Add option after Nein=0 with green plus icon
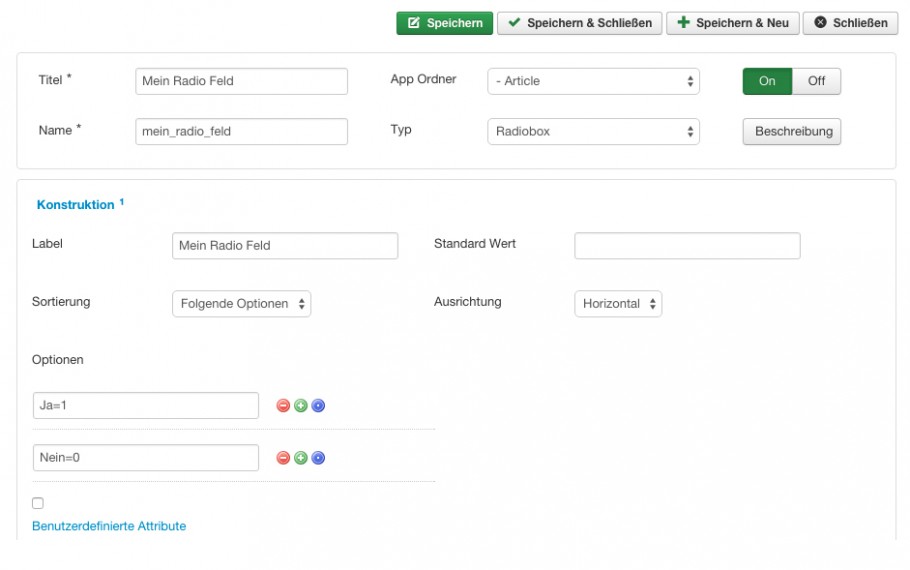This screenshot has width=910, height=570. click(x=301, y=458)
